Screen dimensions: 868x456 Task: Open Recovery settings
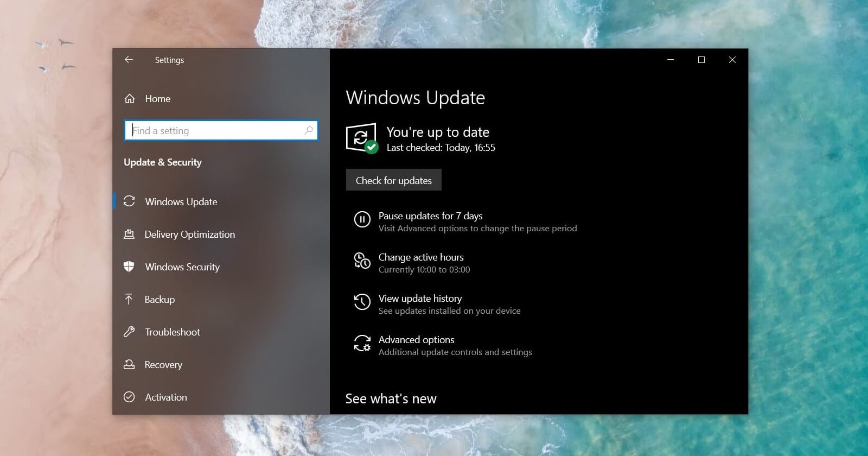pos(163,364)
